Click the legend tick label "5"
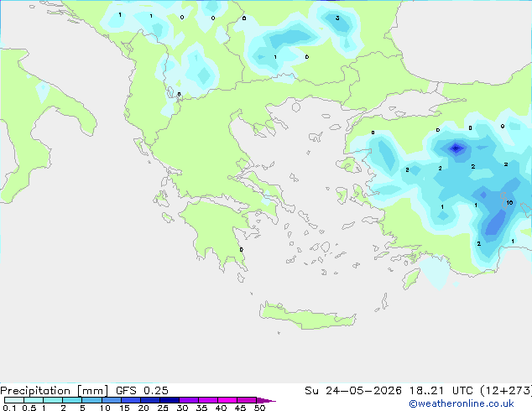The width and height of the screenshot is (532, 411). (x=82, y=408)
